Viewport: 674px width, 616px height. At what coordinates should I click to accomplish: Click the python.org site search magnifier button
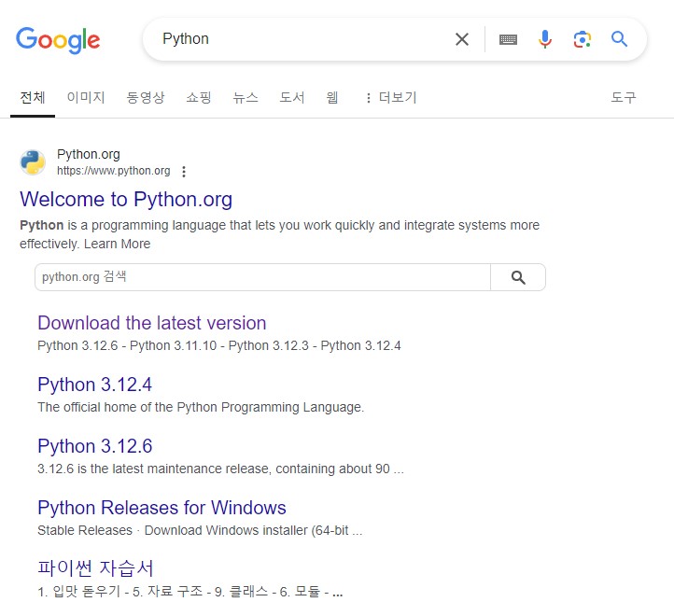tap(518, 277)
